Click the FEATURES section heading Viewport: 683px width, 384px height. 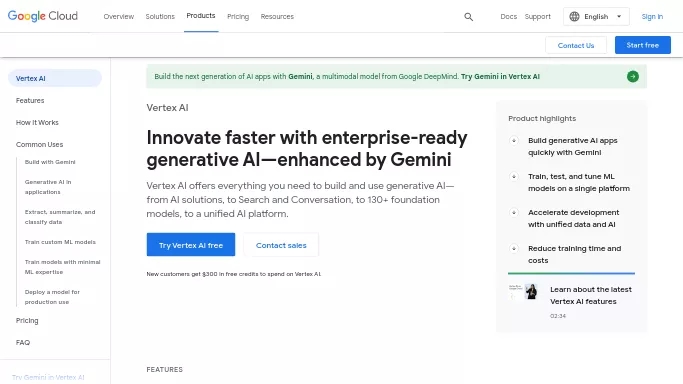[x=165, y=369]
